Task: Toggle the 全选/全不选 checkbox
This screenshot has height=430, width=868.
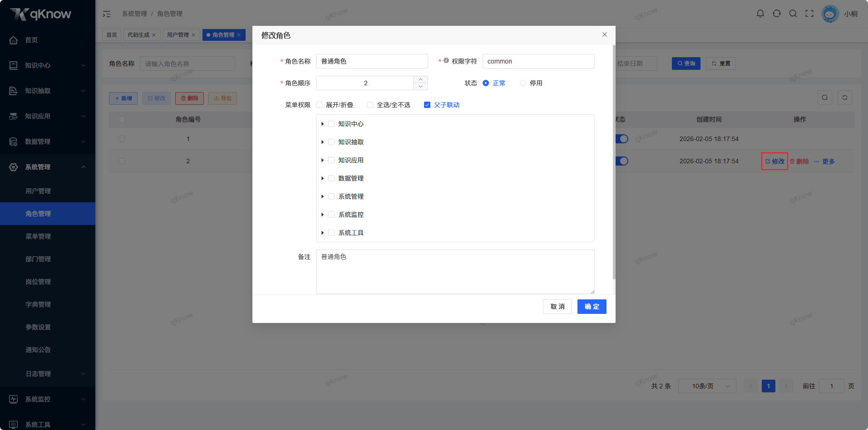Action: [370, 105]
